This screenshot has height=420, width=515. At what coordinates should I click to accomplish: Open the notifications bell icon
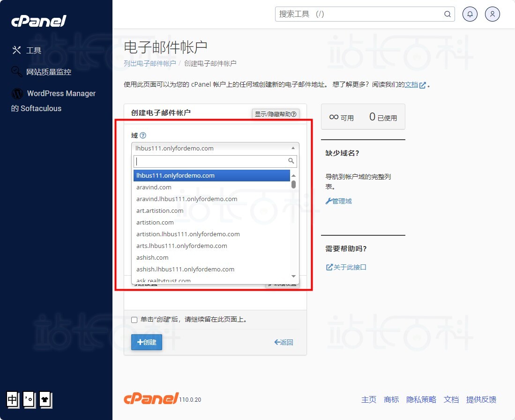click(470, 14)
